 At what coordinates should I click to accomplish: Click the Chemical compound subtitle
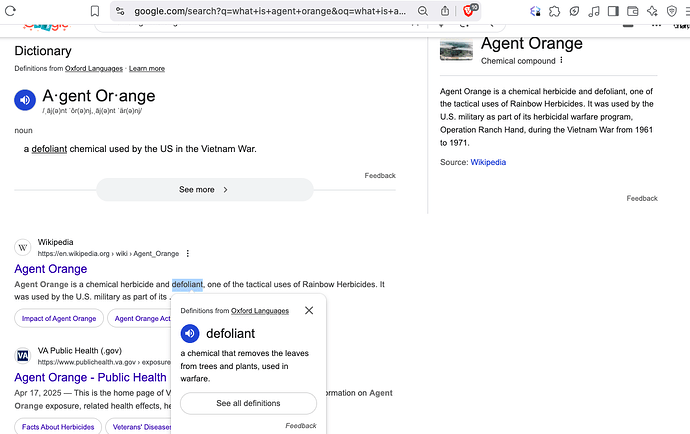[518, 61]
